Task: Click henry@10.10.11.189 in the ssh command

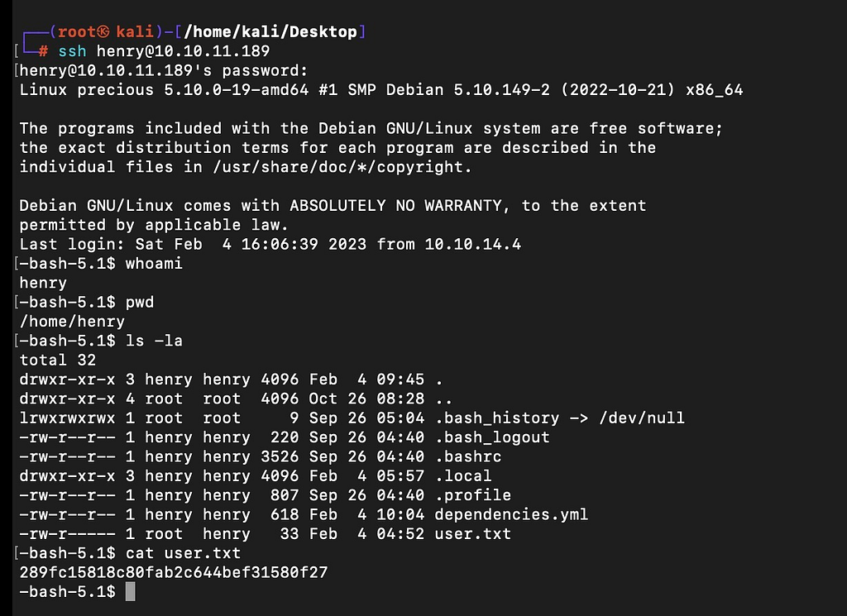Action: coord(183,51)
